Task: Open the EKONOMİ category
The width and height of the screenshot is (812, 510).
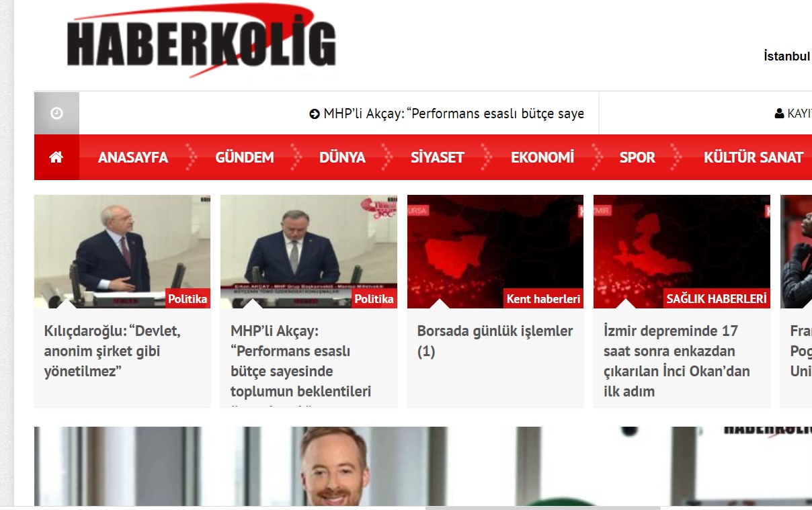Action: (x=542, y=158)
